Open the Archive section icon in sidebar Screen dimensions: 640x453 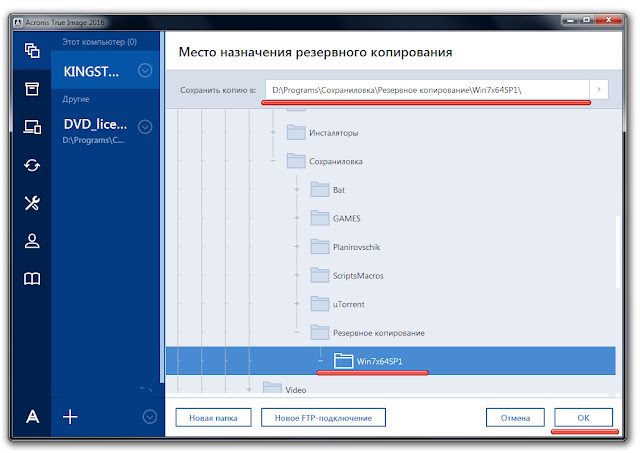coord(32,89)
